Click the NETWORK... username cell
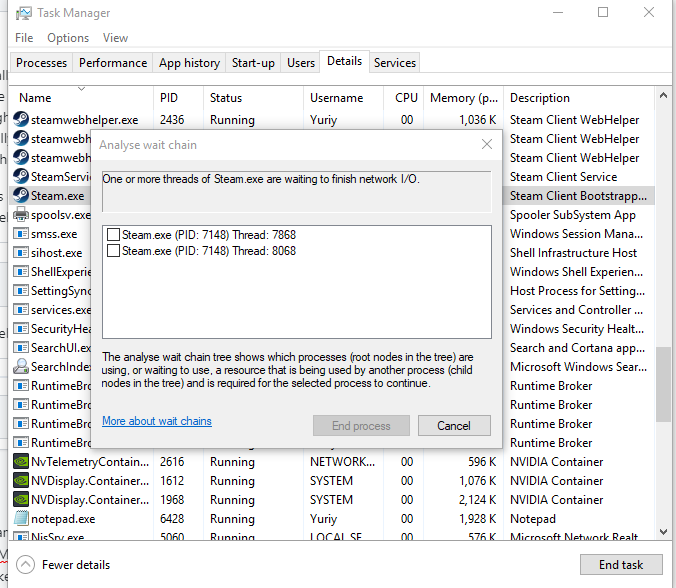Screen dimensions: 676x588 click(342, 462)
